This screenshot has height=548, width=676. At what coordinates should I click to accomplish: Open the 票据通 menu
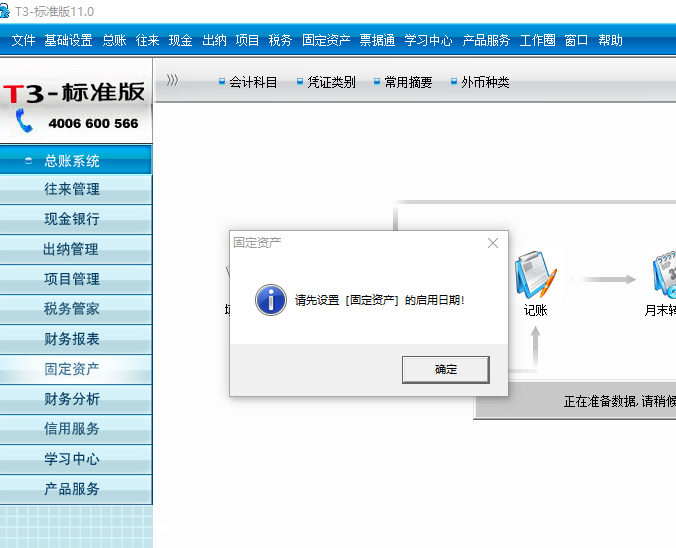377,40
